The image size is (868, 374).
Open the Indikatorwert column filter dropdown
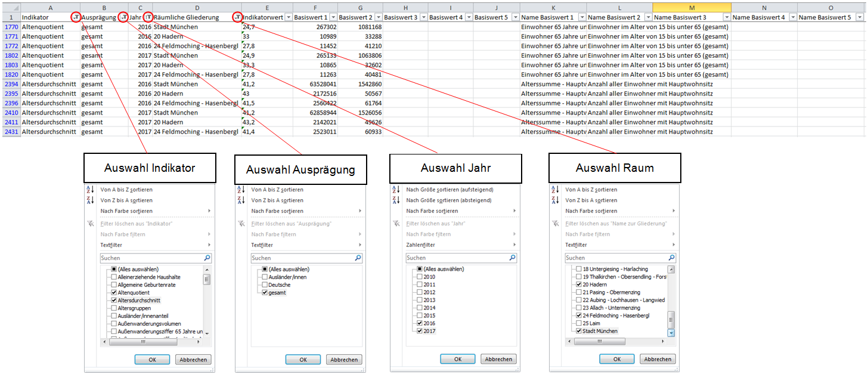coord(289,18)
